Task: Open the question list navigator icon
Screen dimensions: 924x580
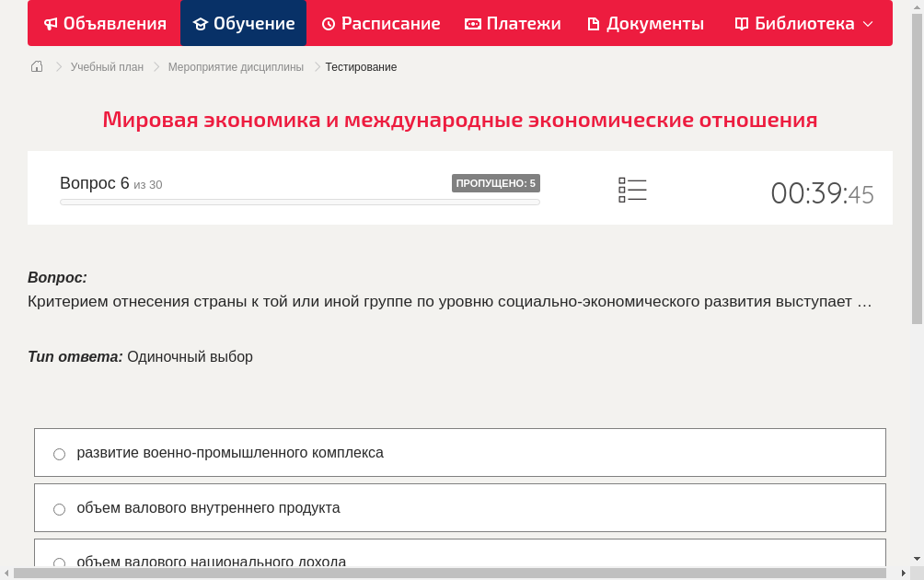Action: coord(632,190)
